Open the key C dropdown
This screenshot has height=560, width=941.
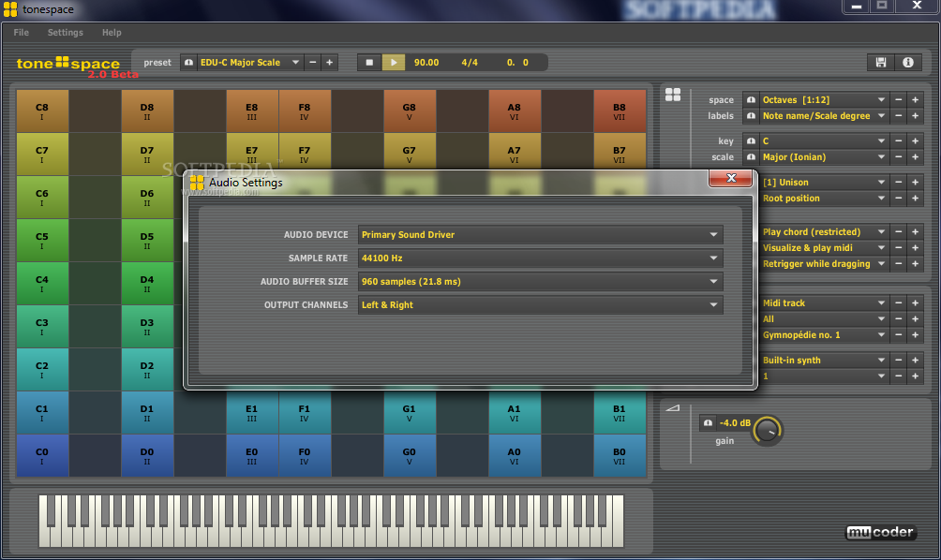pyautogui.click(x=824, y=140)
